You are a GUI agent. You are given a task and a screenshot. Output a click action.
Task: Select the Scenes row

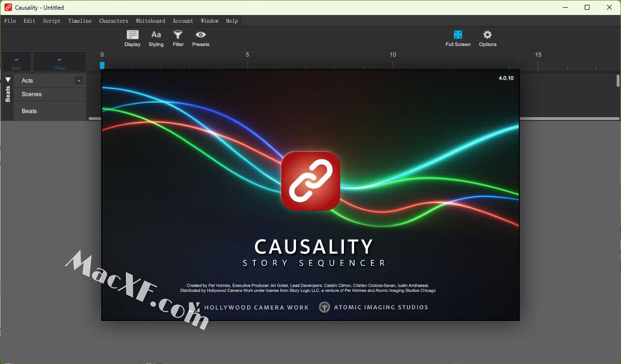pos(50,94)
